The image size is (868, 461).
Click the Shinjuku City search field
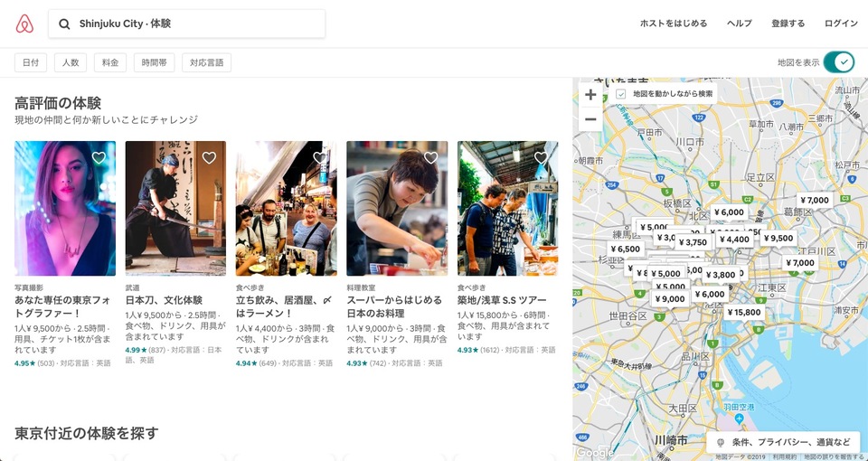click(186, 24)
